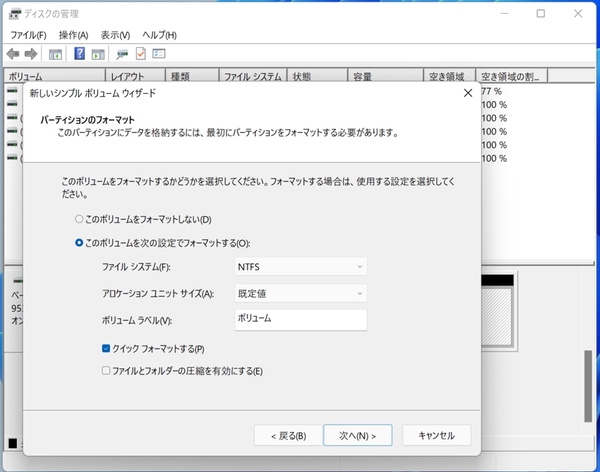The height and width of the screenshot is (472, 600).
Task: Open the ファイル(F) menu
Action: tap(28, 35)
